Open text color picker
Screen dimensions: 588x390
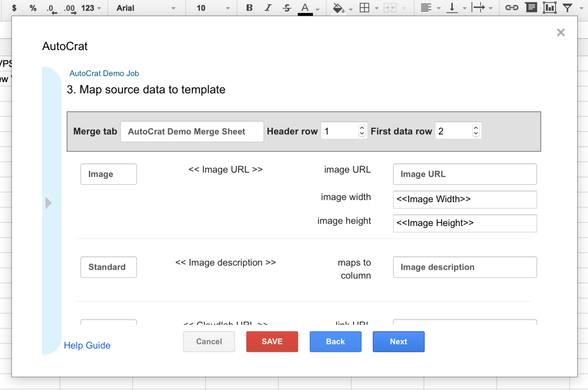tap(305, 8)
